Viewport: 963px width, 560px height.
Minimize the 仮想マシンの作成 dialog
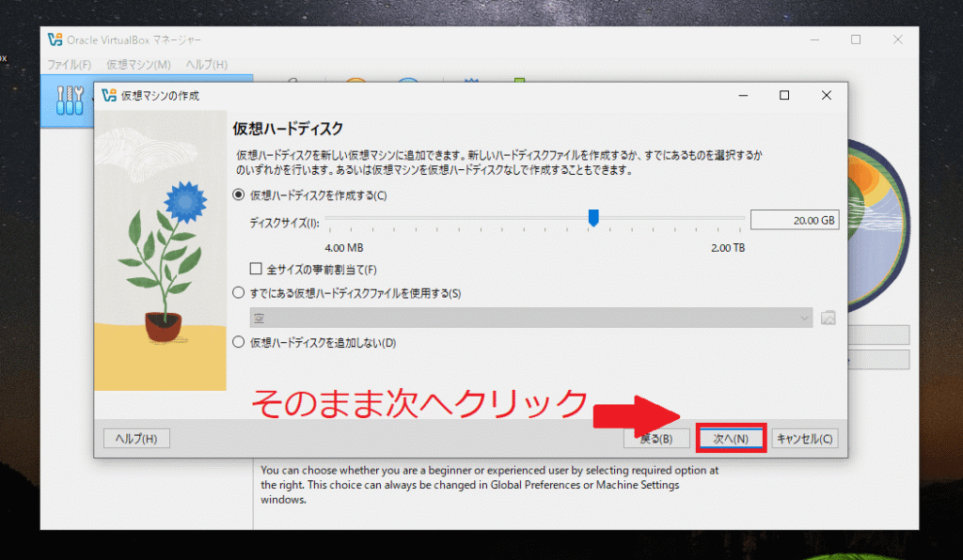click(x=743, y=95)
